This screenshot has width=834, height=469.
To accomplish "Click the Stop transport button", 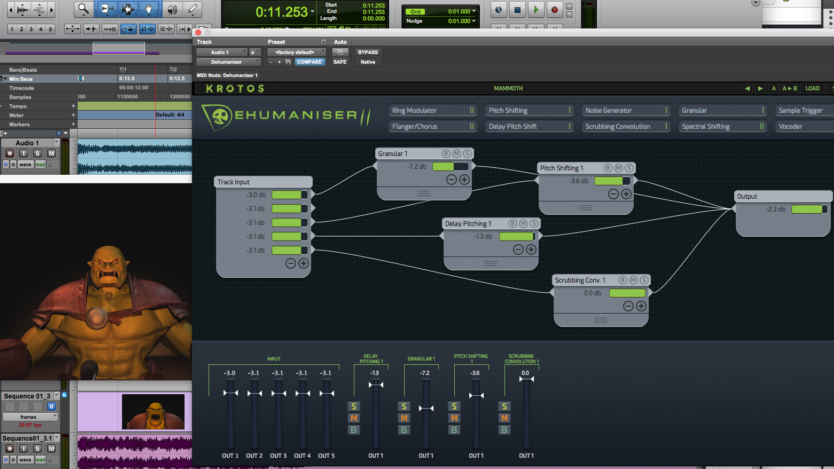I will pos(517,10).
